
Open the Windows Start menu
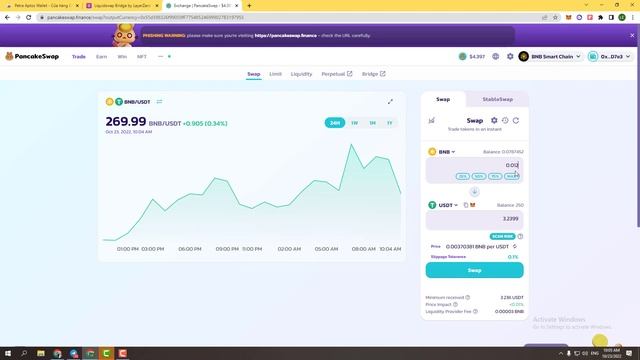click(x=8, y=353)
